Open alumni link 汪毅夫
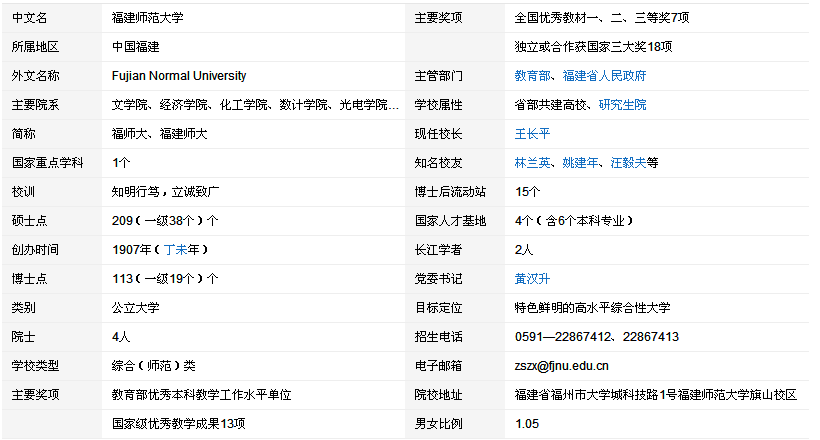 coord(629,163)
